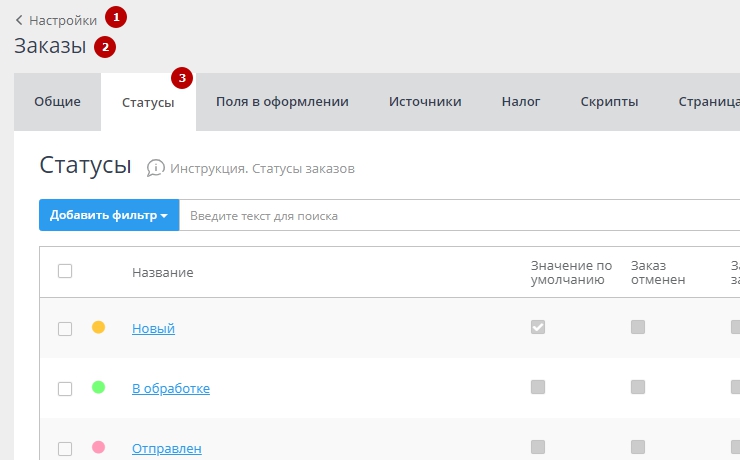Click red annotation marker number 2

[x=105, y=46]
